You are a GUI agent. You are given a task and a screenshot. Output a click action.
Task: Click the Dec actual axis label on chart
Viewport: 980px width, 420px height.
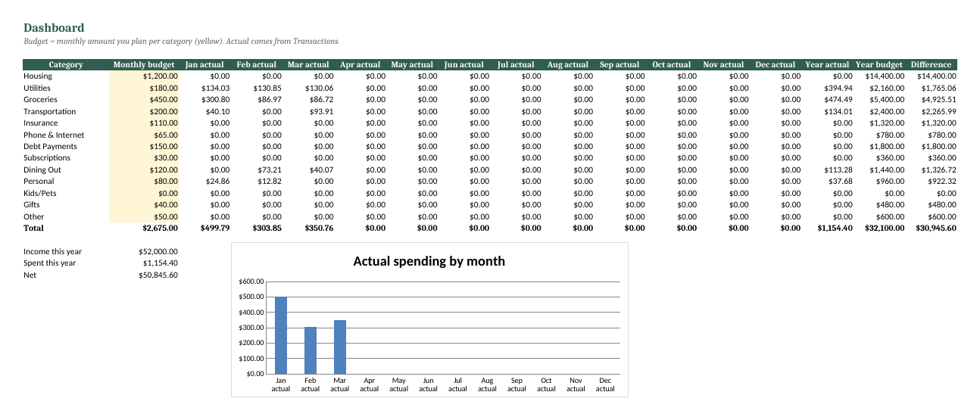[605, 384]
